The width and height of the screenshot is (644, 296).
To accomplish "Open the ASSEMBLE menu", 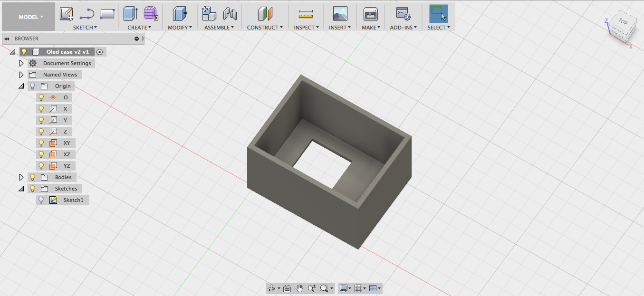I will coord(219,28).
